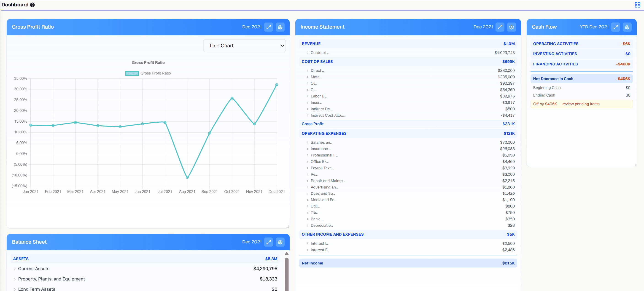Click the Gross Profit Ratio resize handle
Image resolution: width=644 pixels, height=291 pixels.
tap(288, 226)
